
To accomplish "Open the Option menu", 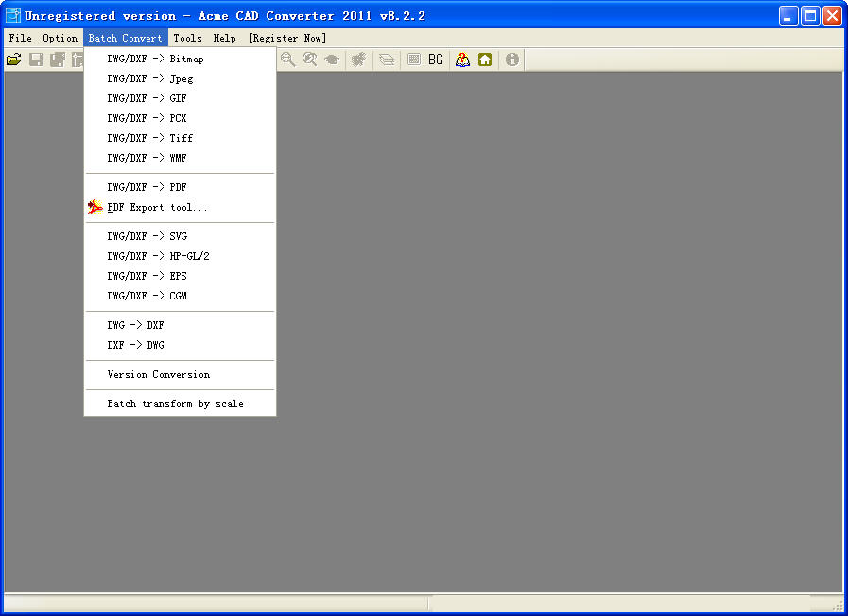I will pyautogui.click(x=60, y=39).
